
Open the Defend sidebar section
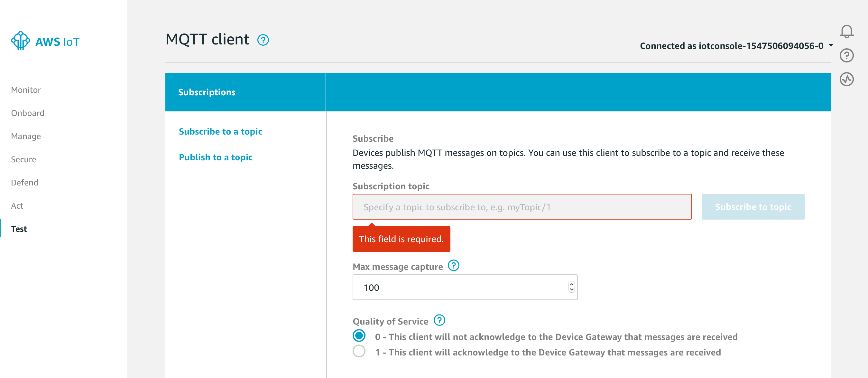click(x=24, y=183)
